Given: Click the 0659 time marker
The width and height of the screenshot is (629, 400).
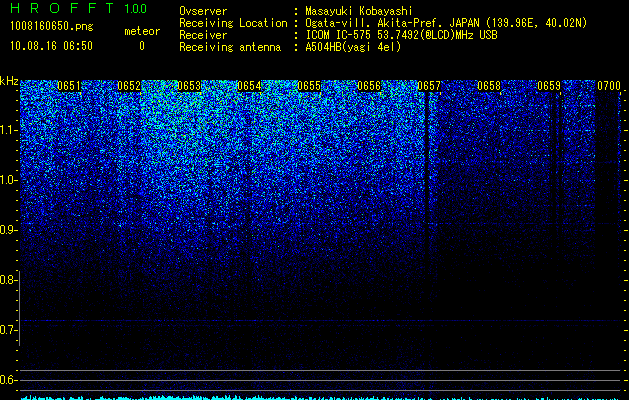Looking at the screenshot, I should click(x=549, y=86).
